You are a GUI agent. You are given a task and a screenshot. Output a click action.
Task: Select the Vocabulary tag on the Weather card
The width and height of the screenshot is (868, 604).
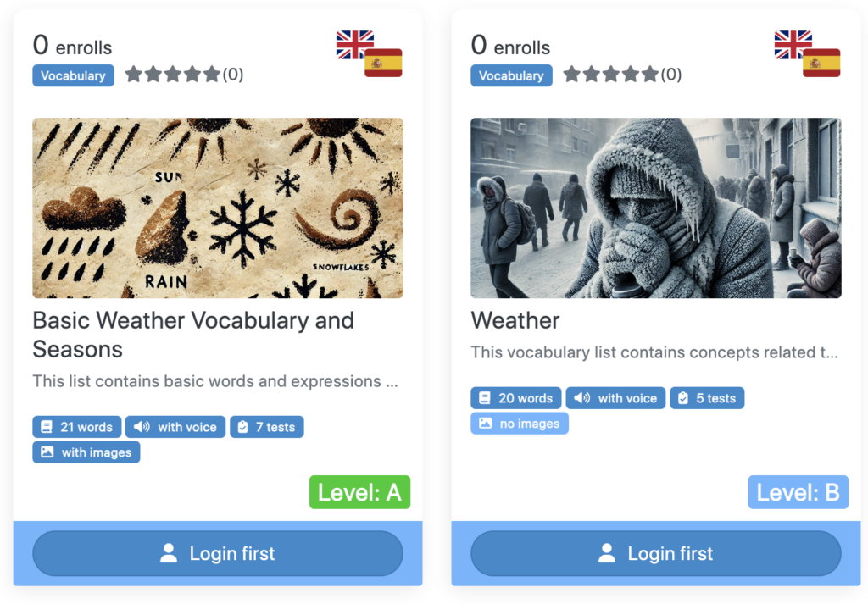click(511, 75)
